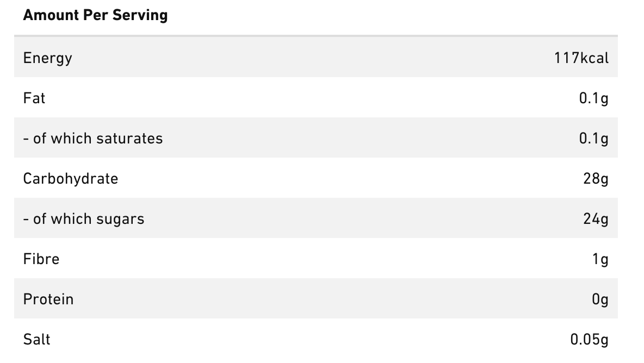Select the 'of which sugars' label
The width and height of the screenshot is (644, 363).
pyautogui.click(x=84, y=218)
